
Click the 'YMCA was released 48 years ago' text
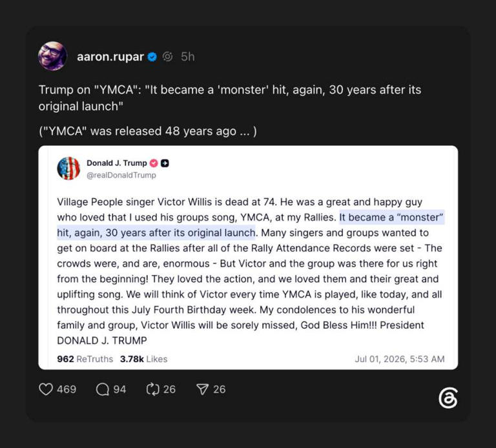coord(148,131)
